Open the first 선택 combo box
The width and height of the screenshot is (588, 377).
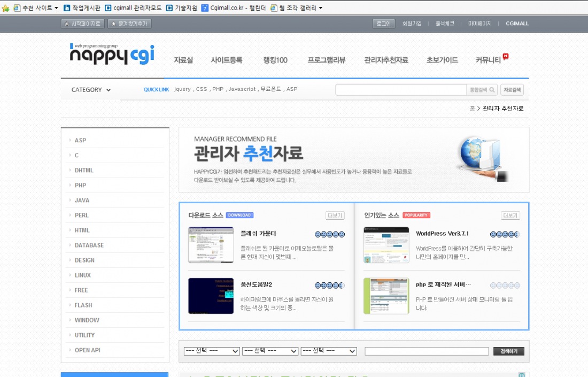pos(212,351)
